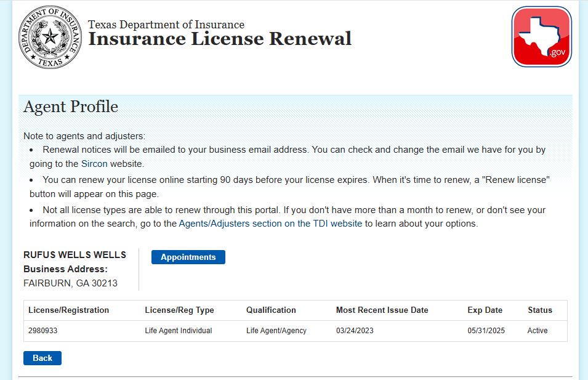Open Agents/Adjusters section on the TDI website link
The image size is (588, 380).
270,224
